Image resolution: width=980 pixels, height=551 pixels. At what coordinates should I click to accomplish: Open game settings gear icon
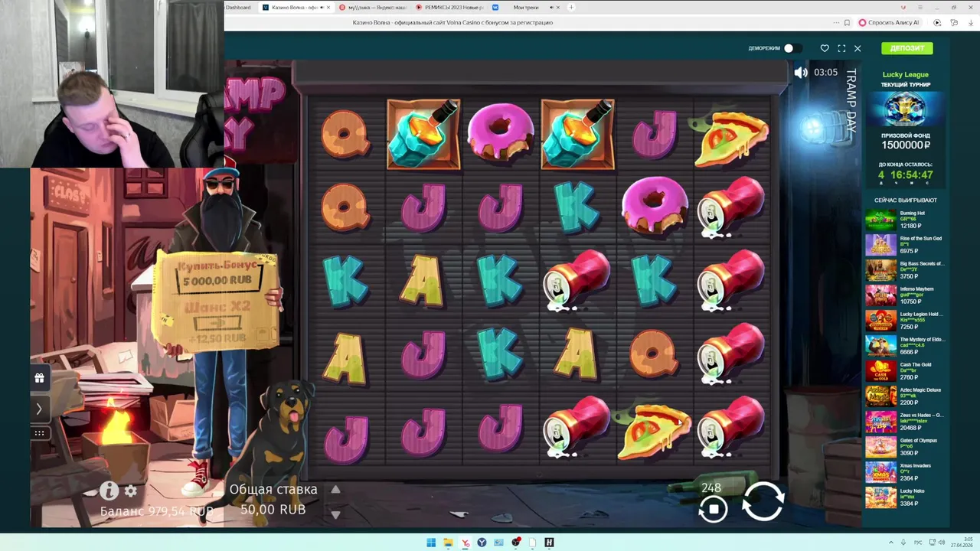click(x=131, y=491)
